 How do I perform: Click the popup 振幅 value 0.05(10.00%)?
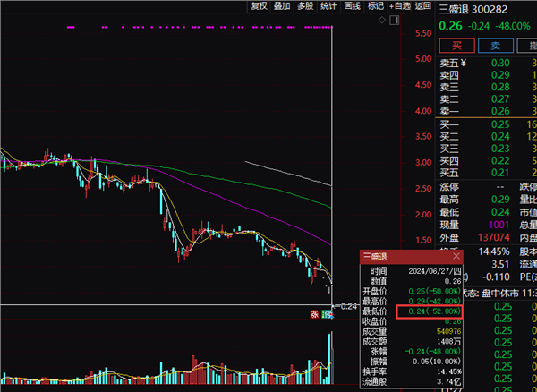click(437, 362)
